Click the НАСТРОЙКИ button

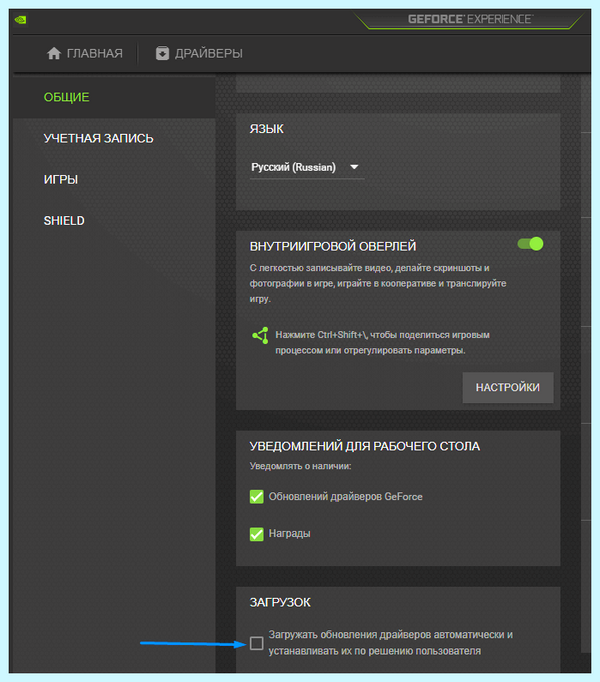click(508, 387)
